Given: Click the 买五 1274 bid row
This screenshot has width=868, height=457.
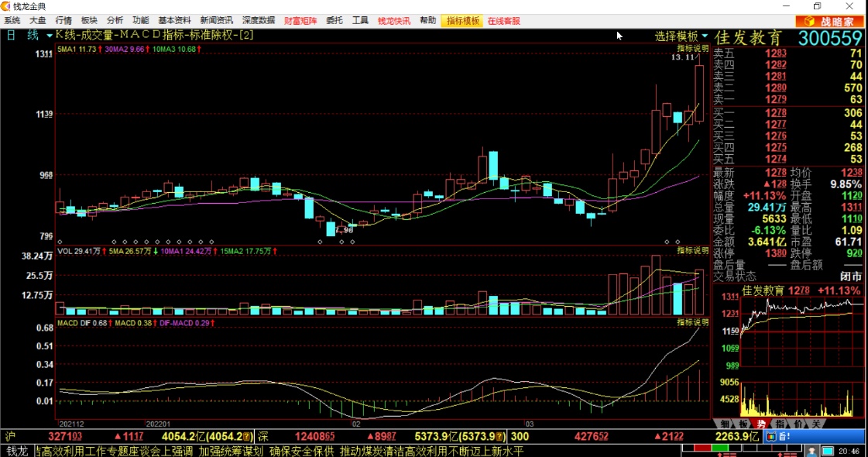Looking at the screenshot, I should pyautogui.click(x=787, y=159).
